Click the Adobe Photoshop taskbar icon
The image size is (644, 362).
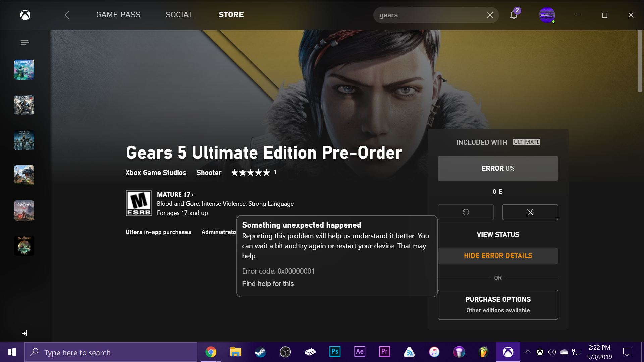(x=334, y=352)
